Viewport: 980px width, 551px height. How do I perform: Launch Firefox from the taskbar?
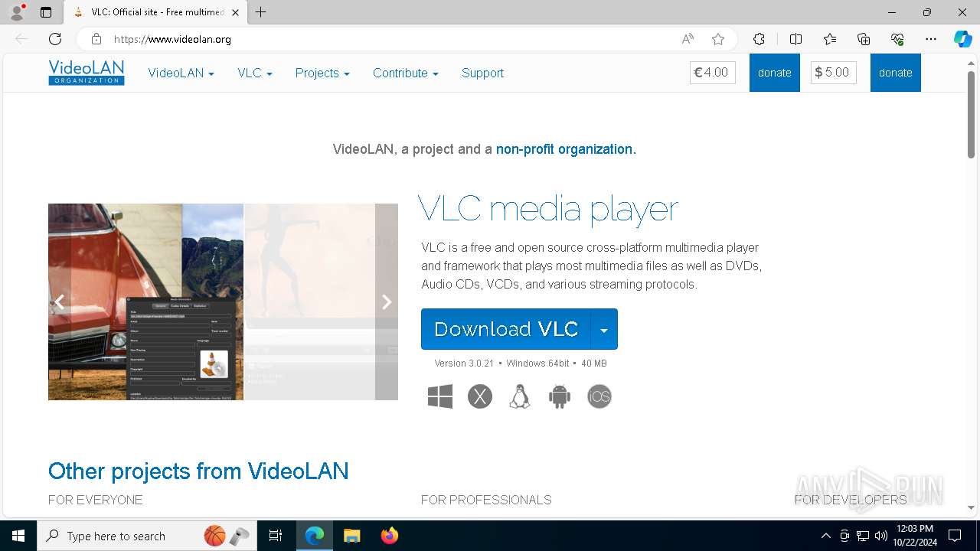[x=390, y=536]
